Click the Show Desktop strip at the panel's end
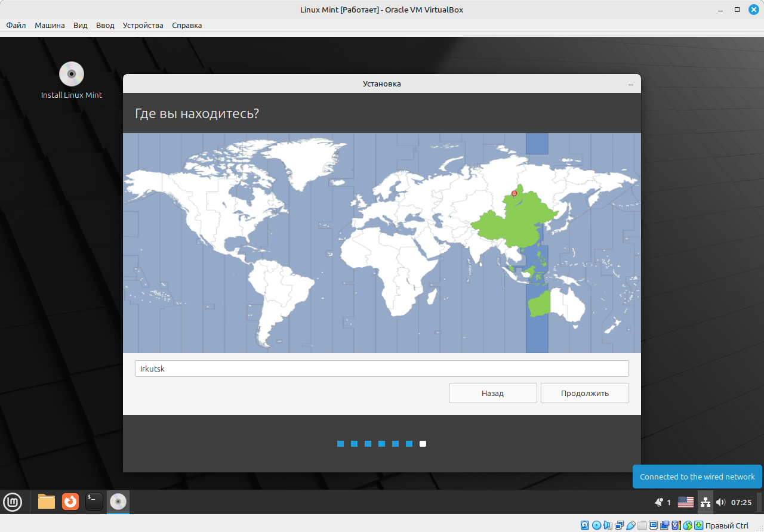764x532 pixels. tap(759, 502)
